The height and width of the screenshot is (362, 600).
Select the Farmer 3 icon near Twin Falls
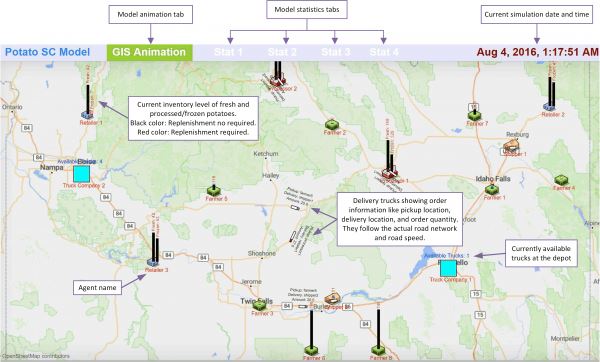click(259, 305)
